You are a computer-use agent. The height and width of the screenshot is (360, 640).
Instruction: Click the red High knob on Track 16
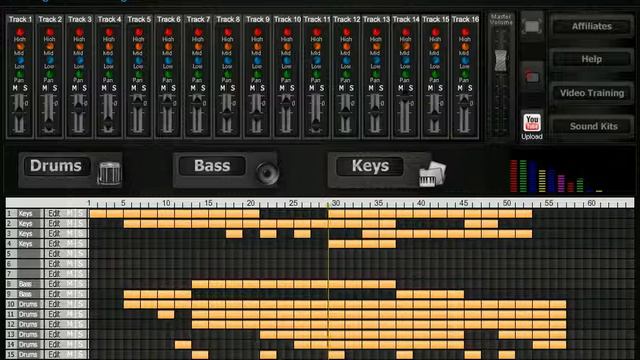click(x=465, y=32)
